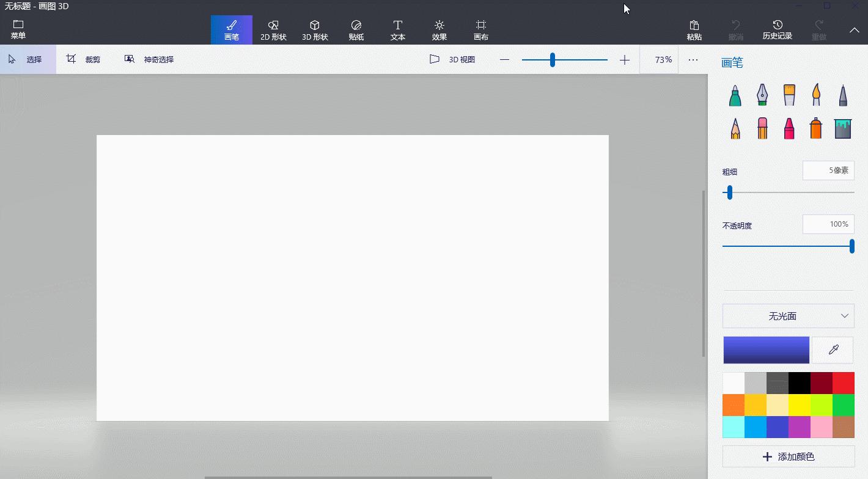868x479 pixels.
Task: Activate the 裁剪 crop tool
Action: tap(84, 59)
